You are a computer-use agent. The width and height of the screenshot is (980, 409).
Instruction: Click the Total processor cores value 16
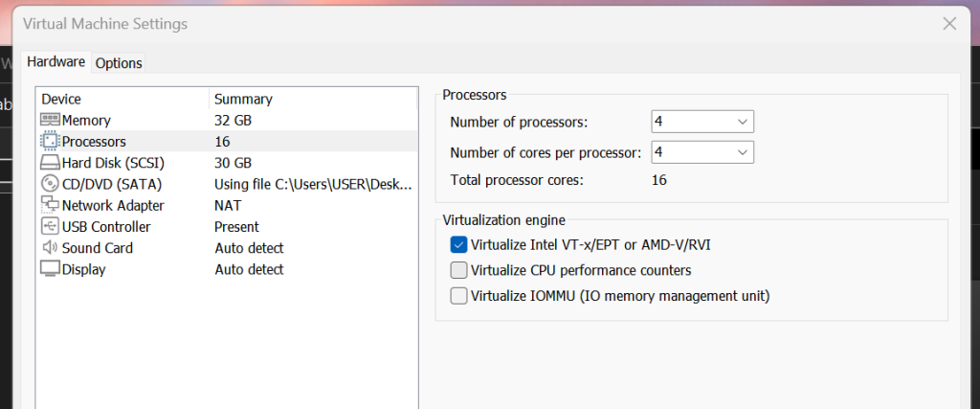point(658,181)
